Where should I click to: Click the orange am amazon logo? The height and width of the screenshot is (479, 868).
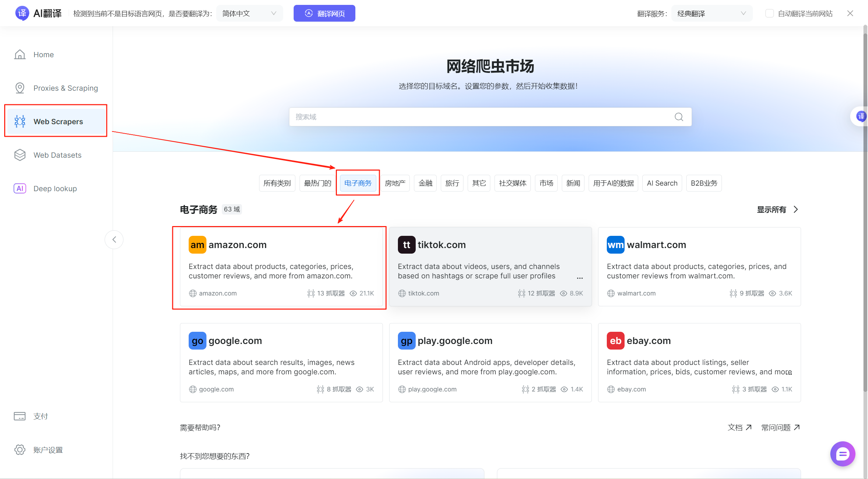point(197,245)
